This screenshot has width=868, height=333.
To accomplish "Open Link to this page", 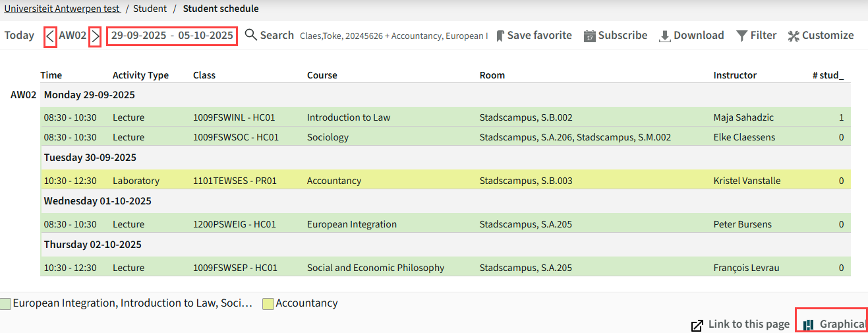I will 740,324.
